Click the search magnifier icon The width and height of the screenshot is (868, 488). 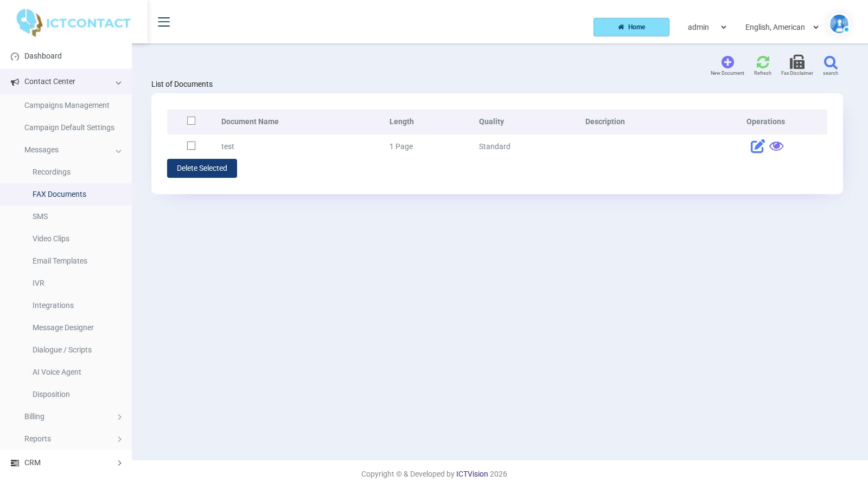pos(831,62)
